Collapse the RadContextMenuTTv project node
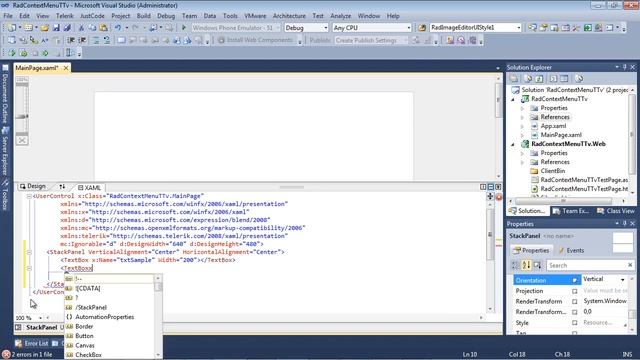Screen dimensions: 640x360 513,99
